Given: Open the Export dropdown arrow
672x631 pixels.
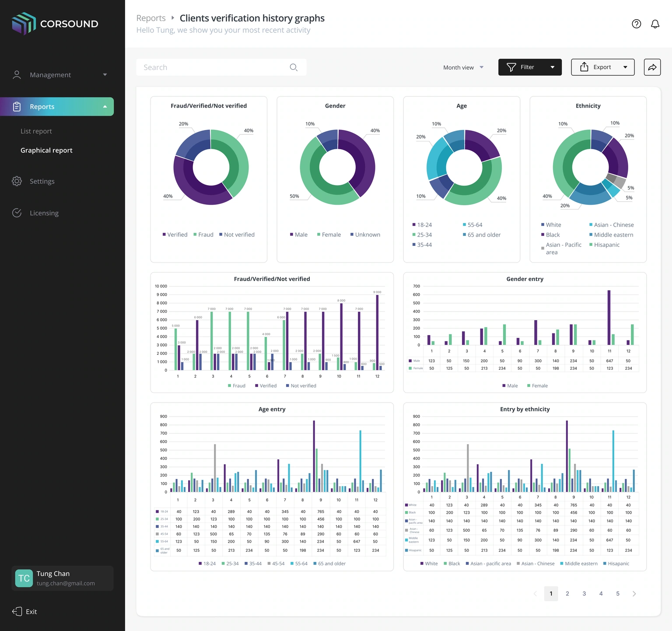Looking at the screenshot, I should tap(625, 67).
